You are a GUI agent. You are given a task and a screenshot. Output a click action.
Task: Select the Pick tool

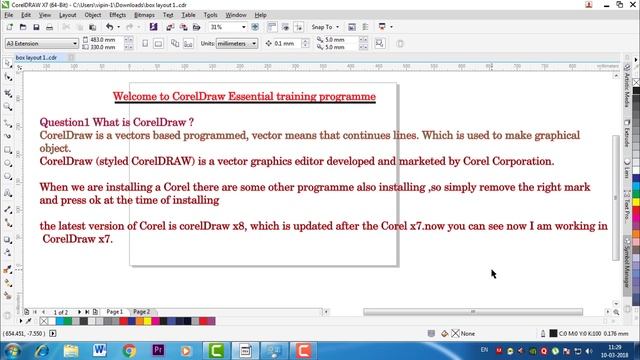point(8,63)
